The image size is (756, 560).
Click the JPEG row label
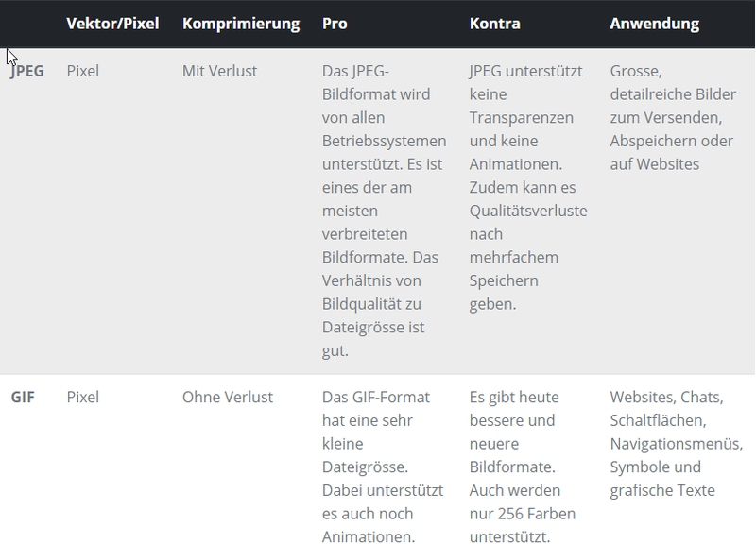pyautogui.click(x=27, y=71)
